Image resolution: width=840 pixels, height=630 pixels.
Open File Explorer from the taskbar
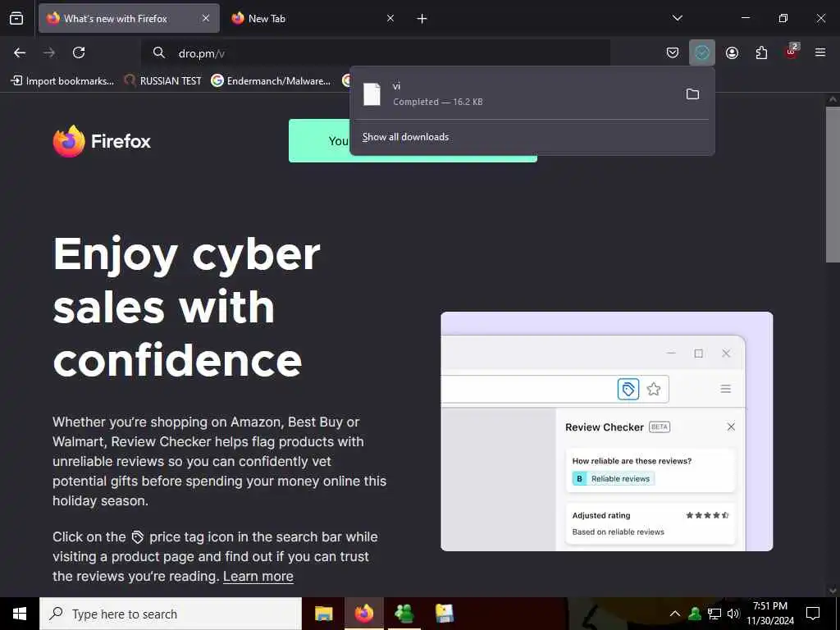(x=323, y=614)
